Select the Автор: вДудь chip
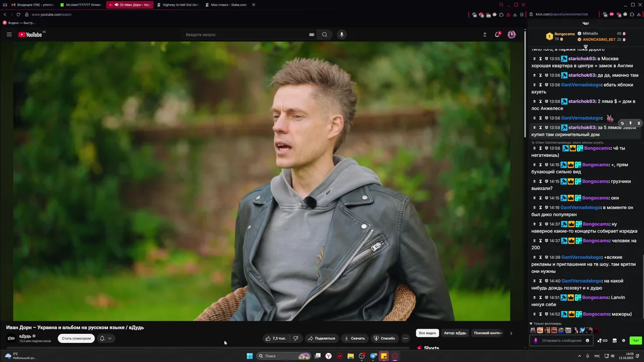The height and width of the screenshot is (362, 644). click(455, 333)
